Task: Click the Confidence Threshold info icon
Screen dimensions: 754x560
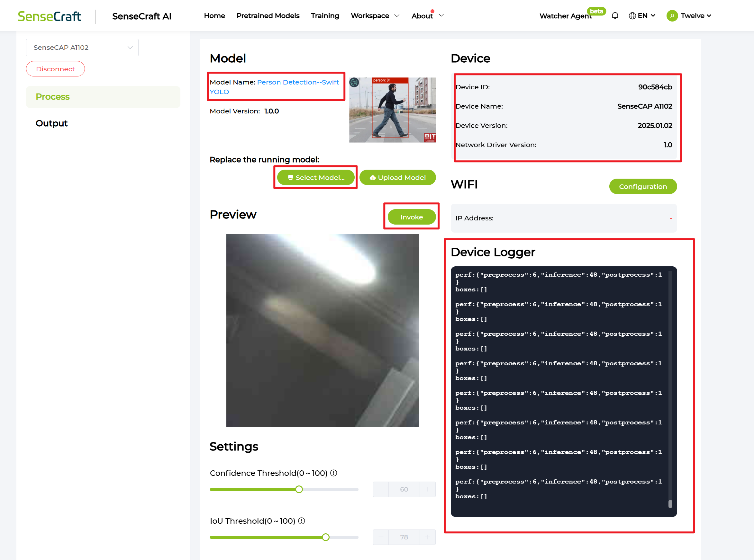Action: click(x=333, y=473)
